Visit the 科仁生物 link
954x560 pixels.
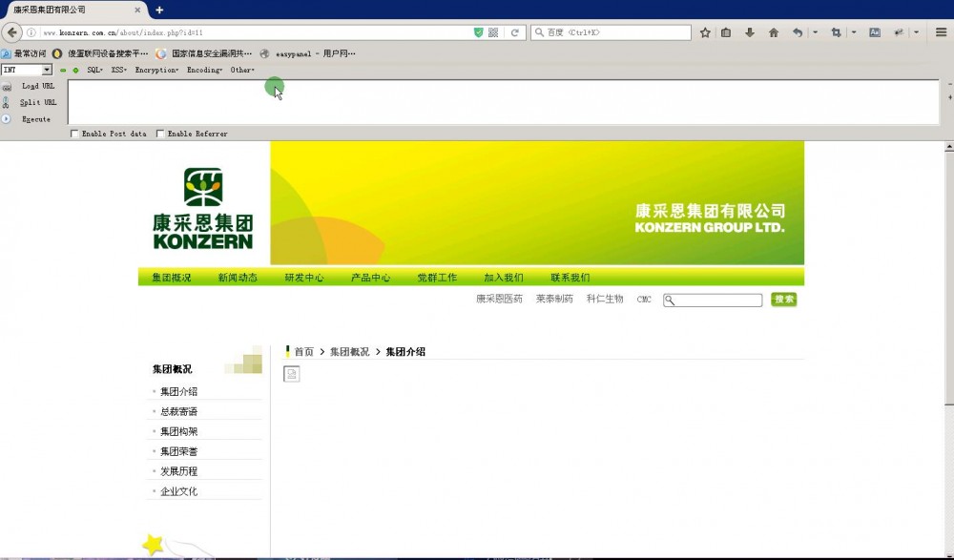[x=605, y=299]
